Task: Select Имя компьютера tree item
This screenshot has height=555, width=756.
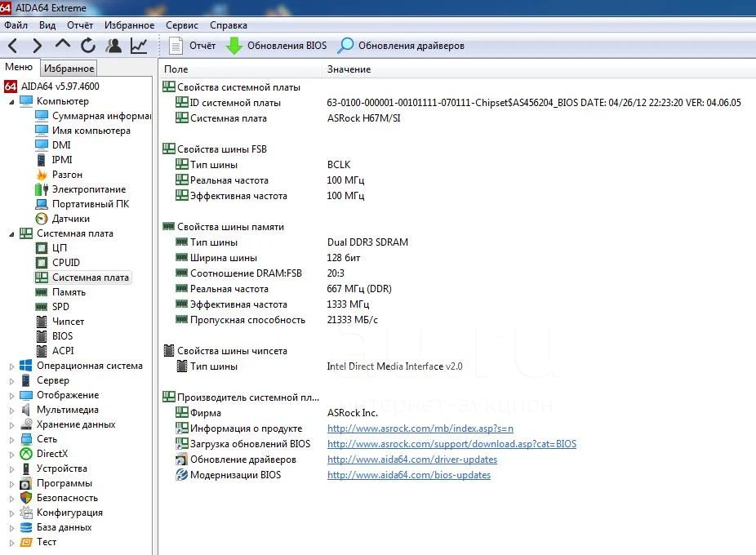Action: (91, 131)
